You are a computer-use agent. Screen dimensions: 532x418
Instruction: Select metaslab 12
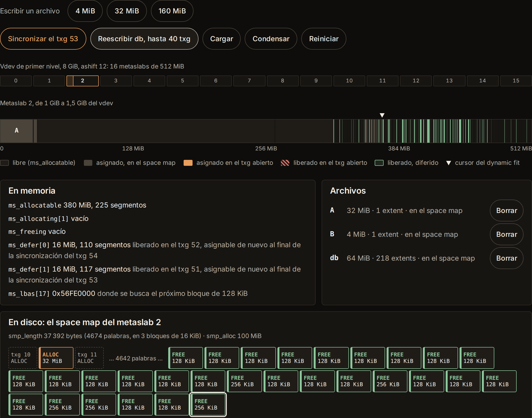tap(416, 81)
